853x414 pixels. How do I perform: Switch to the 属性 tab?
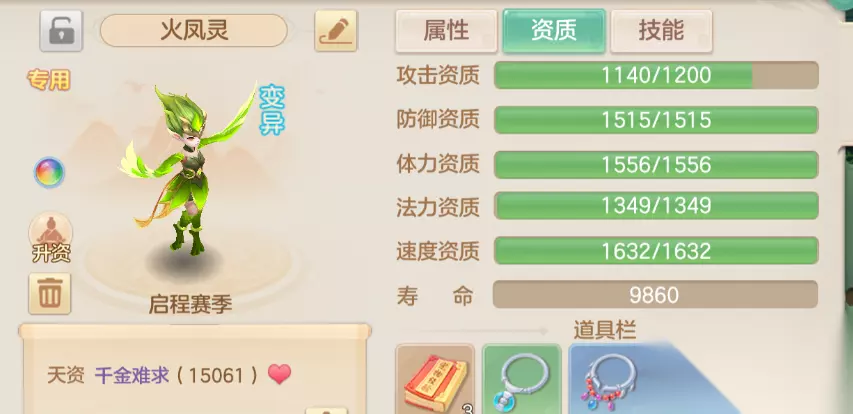pyautogui.click(x=446, y=31)
